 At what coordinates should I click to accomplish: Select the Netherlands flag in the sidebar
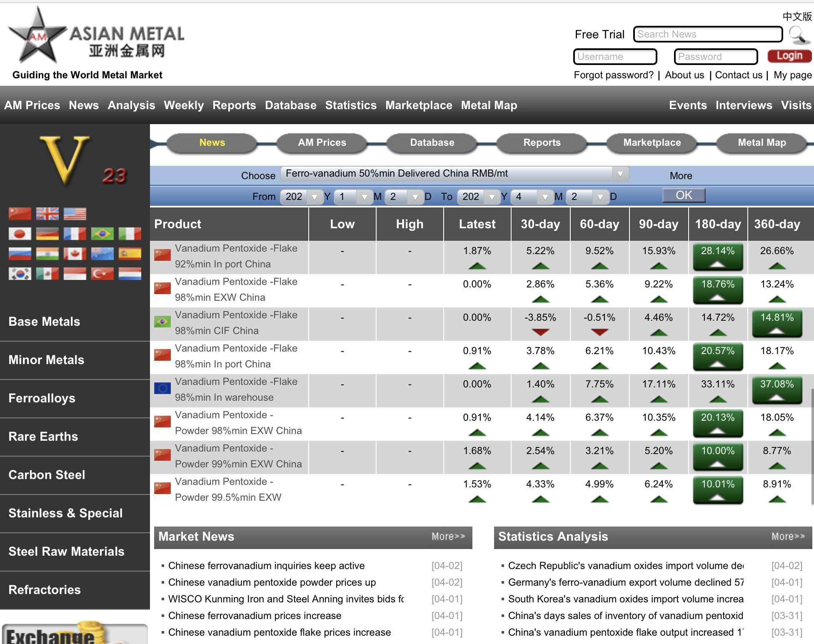(130, 274)
